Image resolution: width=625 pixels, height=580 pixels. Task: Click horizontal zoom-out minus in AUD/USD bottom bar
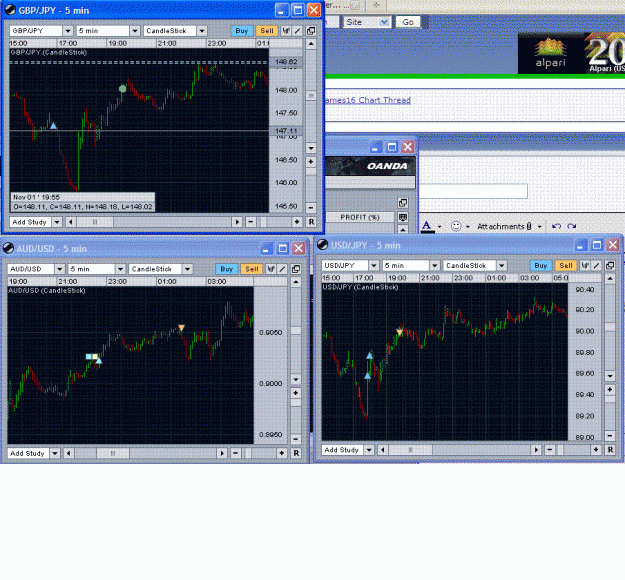(235, 453)
